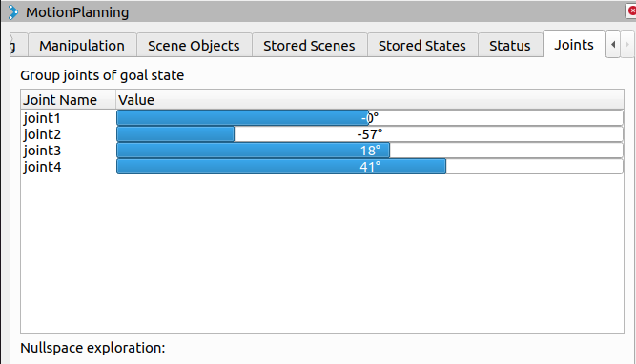The image size is (636, 364).
Task: Click the partially hidden leftmost tab
Action: (18, 46)
